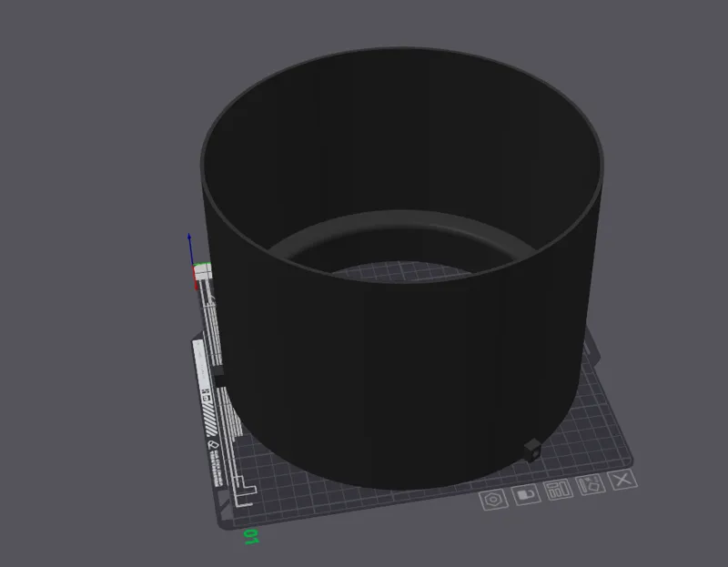Toggle the plate lock icon
Screen dimensions: 728x567
[526, 494]
